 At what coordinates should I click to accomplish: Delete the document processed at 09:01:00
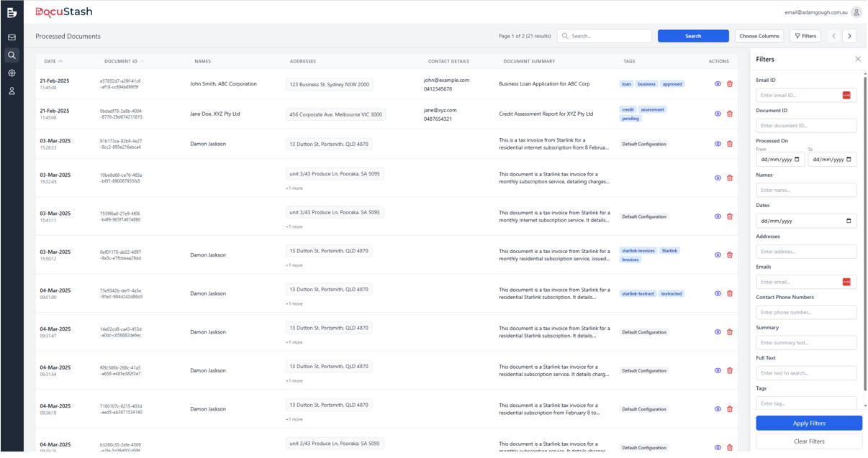[730, 293]
